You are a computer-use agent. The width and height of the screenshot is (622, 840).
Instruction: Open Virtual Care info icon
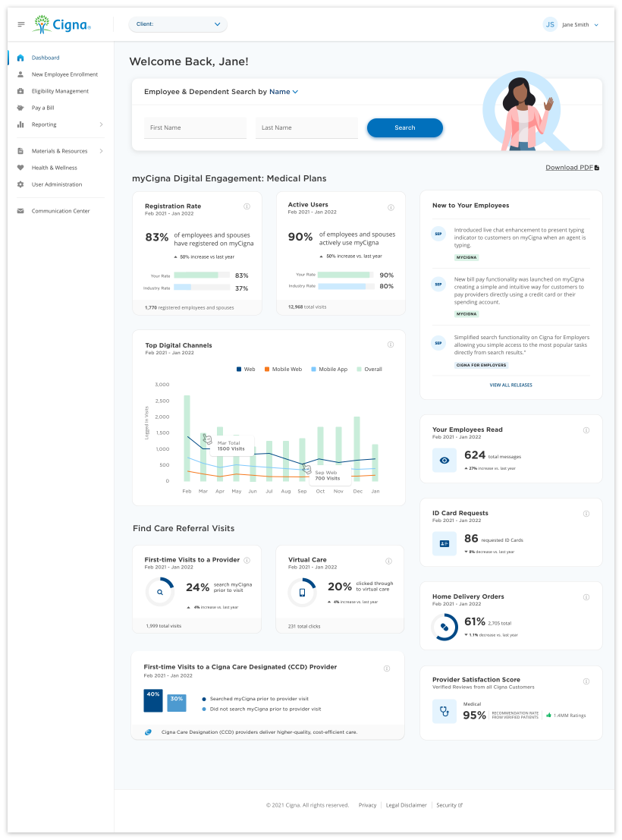point(388,561)
